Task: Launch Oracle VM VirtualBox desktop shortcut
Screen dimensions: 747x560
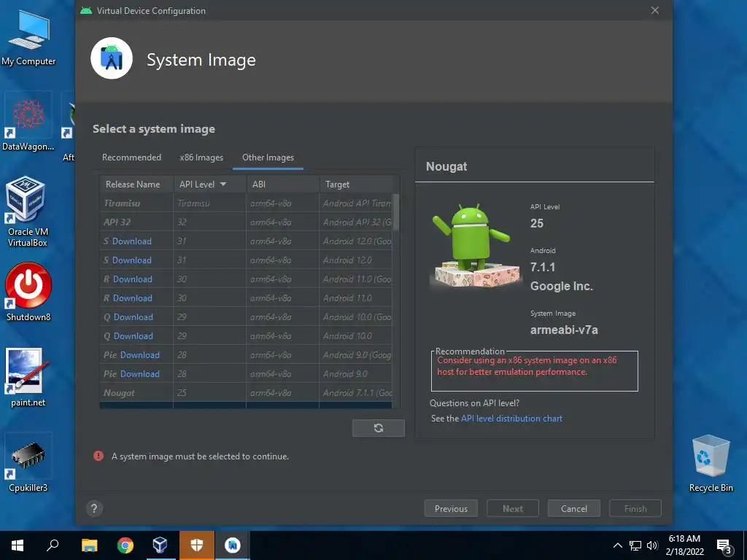Action: point(27,212)
